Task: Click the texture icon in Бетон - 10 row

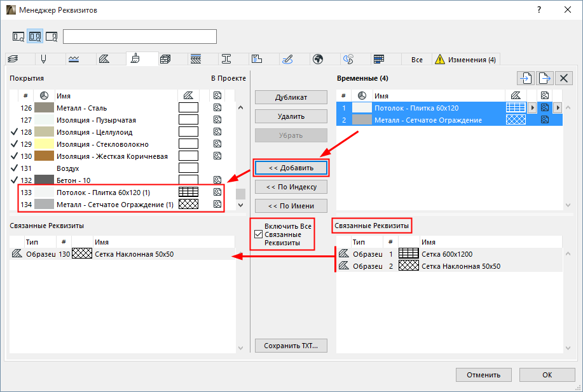Action: (x=217, y=180)
